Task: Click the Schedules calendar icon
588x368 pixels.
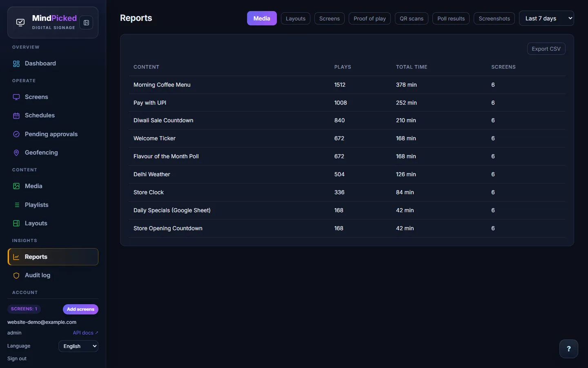Action: tap(16, 116)
